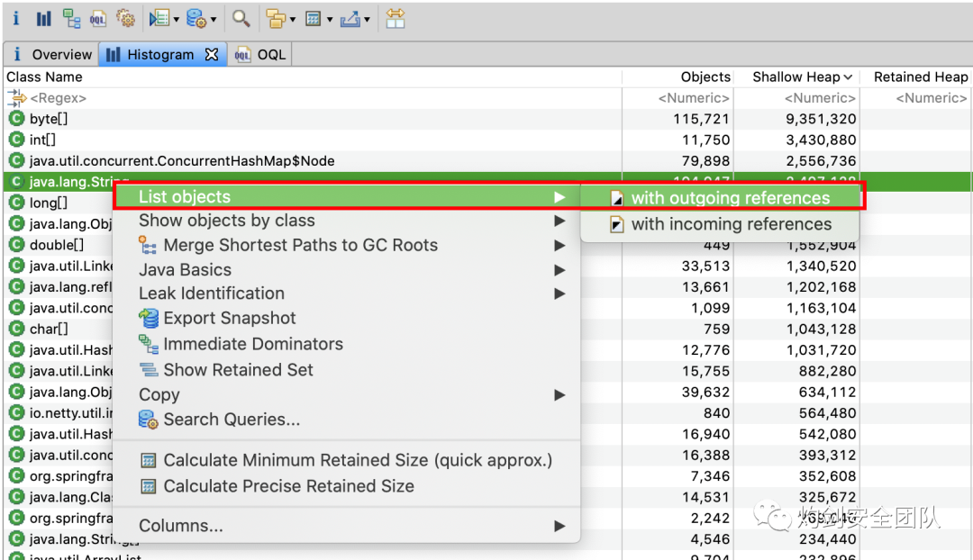Open the dominator tree toolbar icon

point(71,19)
